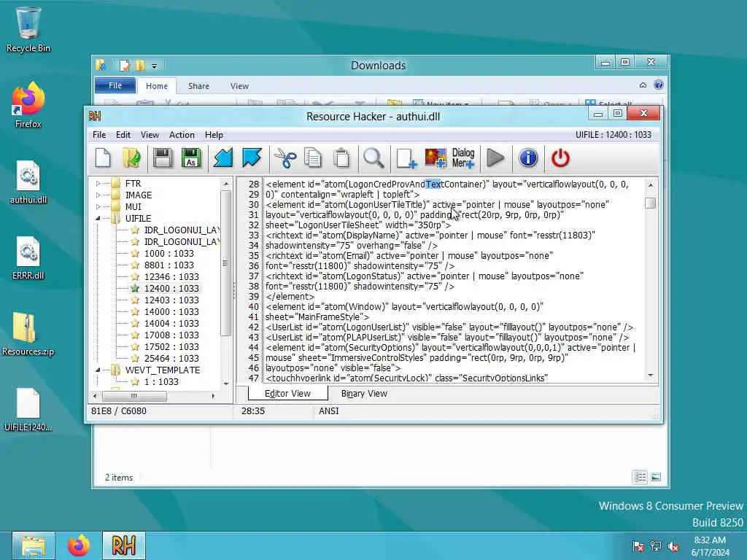
Task: Select resource 25464 : 1033
Action: [171, 358]
